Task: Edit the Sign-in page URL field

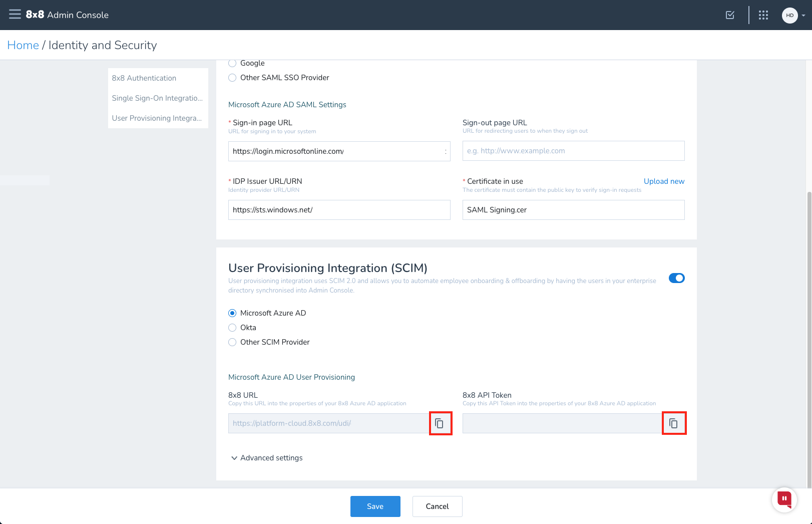Action: pos(339,151)
